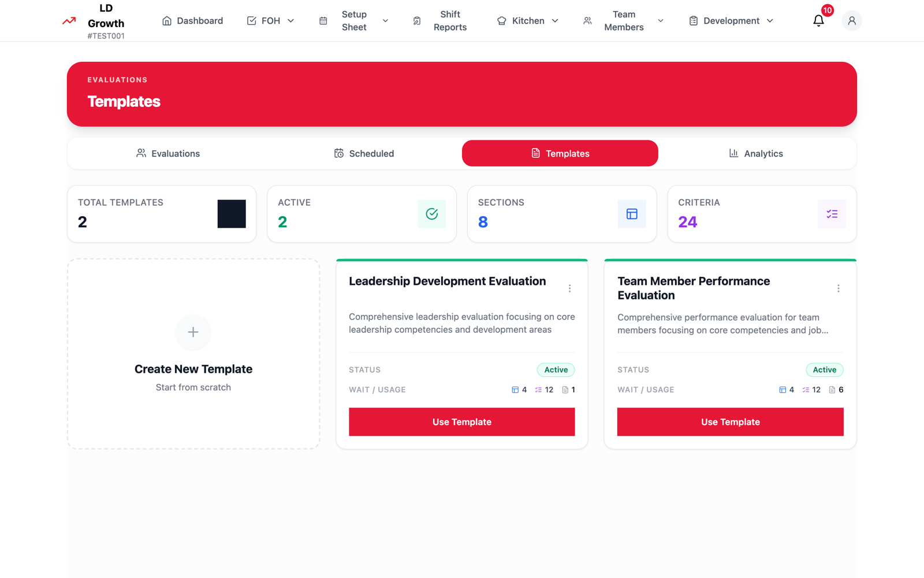The width and height of the screenshot is (924, 578).
Task: Click usage document icon on Leadership card
Action: (x=565, y=390)
